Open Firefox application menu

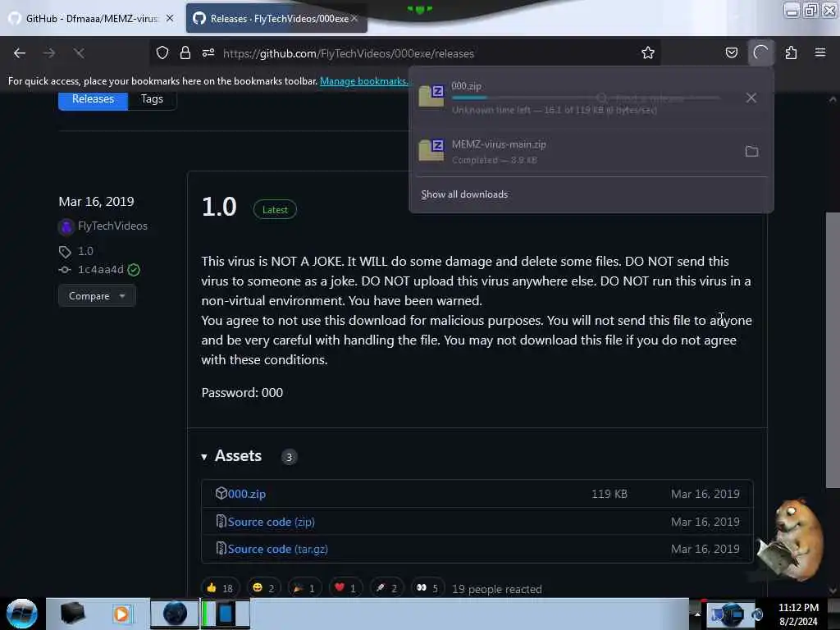820,53
